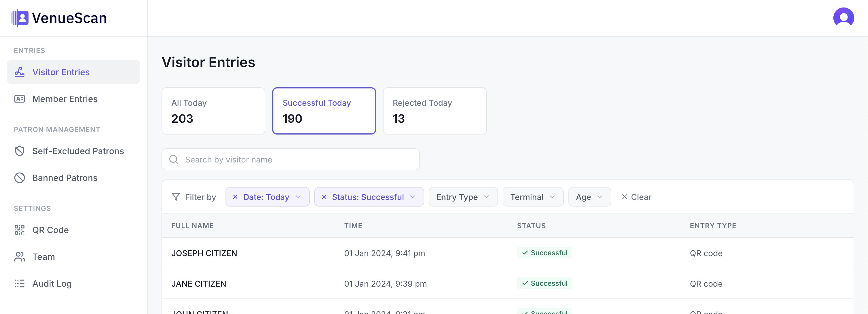Remove the Status: Successful filter with its X
This screenshot has width=868, height=314.
click(x=324, y=197)
